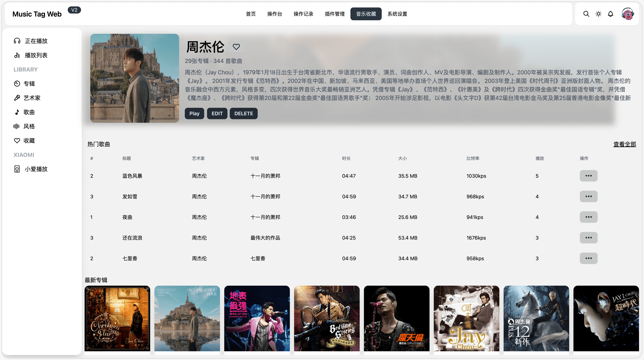644x360 pixels.
Task: Open more actions for 发如雪 row
Action: 589,196
